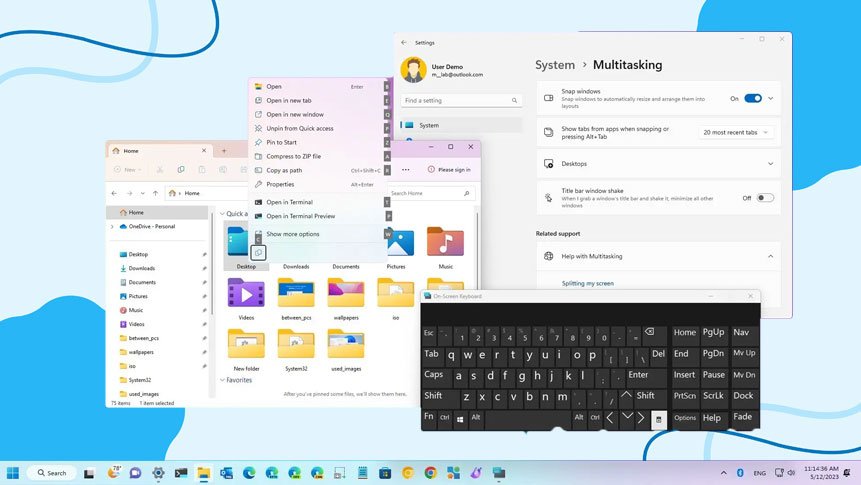Select Open in new window from context menu
The width and height of the screenshot is (861, 485).
point(294,114)
